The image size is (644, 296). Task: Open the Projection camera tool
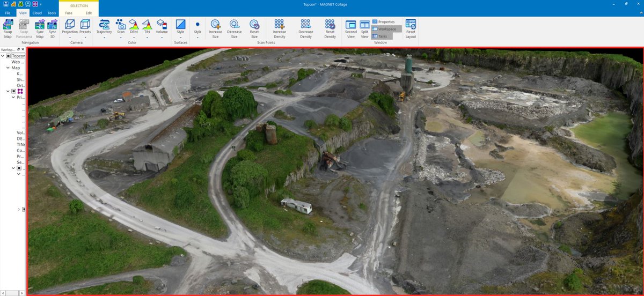[70, 24]
